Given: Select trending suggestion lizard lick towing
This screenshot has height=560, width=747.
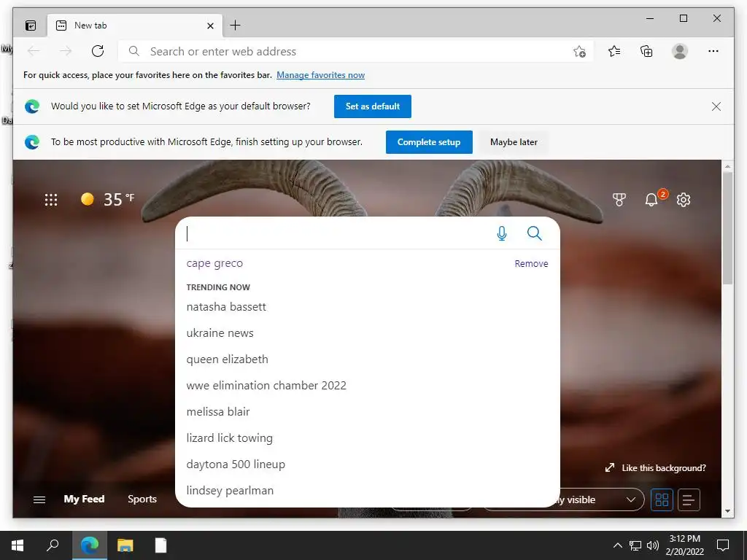Looking at the screenshot, I should [x=229, y=437].
